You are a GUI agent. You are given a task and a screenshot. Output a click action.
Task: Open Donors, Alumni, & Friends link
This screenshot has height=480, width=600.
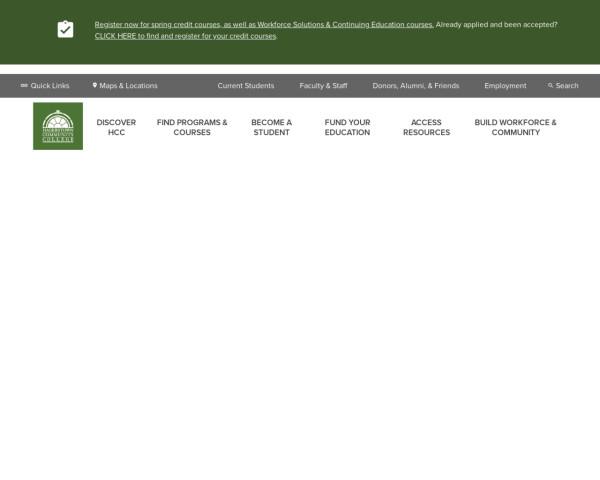(416, 86)
